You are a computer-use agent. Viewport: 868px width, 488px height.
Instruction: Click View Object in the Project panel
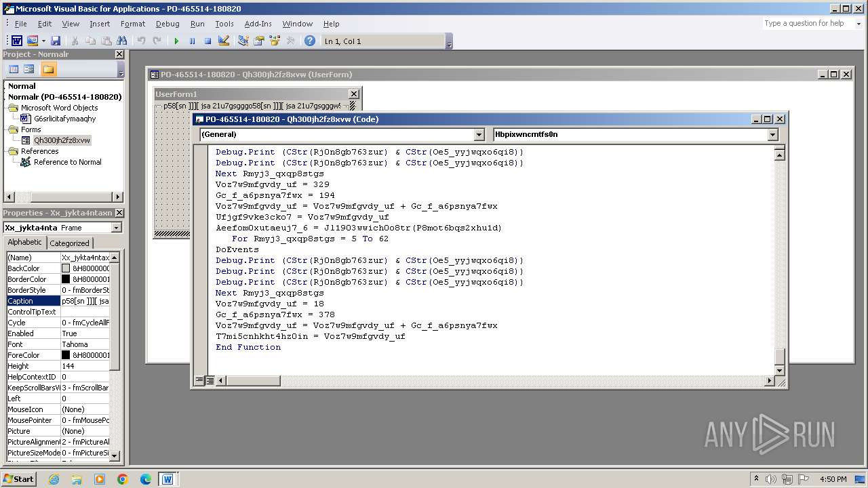29,69
